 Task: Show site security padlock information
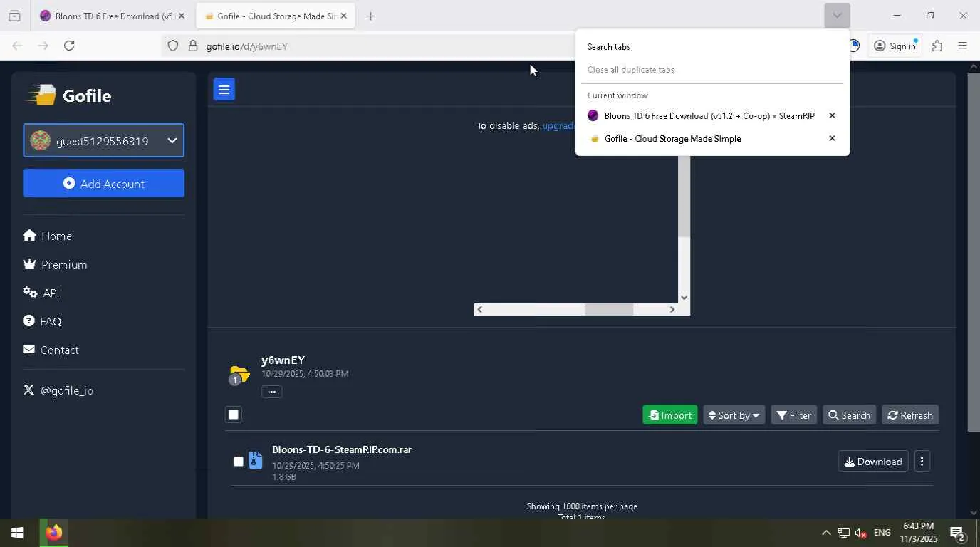[x=192, y=46]
